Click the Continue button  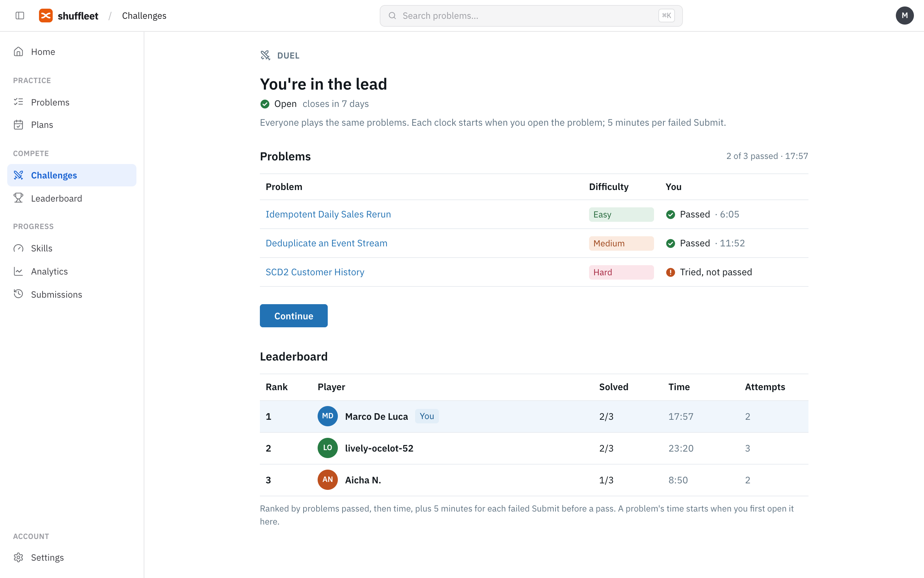pos(293,316)
